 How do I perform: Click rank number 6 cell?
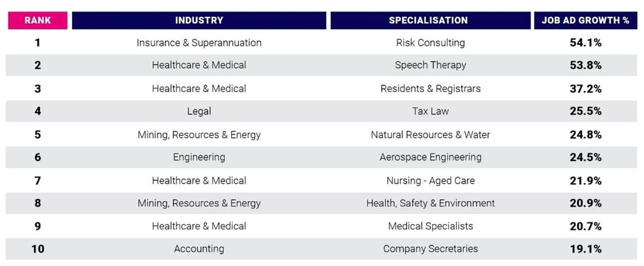tap(37, 157)
